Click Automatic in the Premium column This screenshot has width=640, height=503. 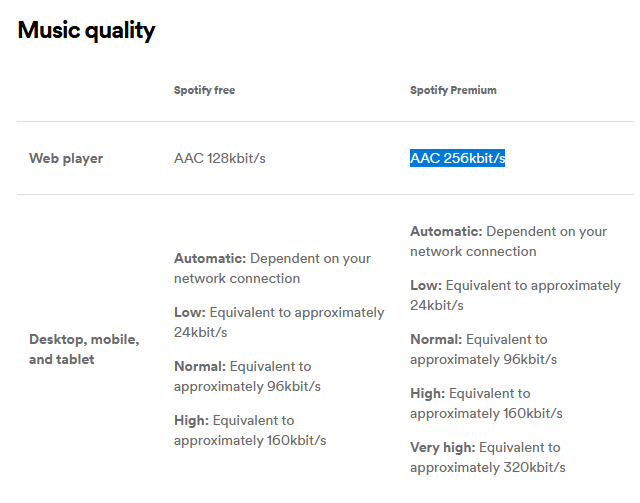pyautogui.click(x=446, y=231)
